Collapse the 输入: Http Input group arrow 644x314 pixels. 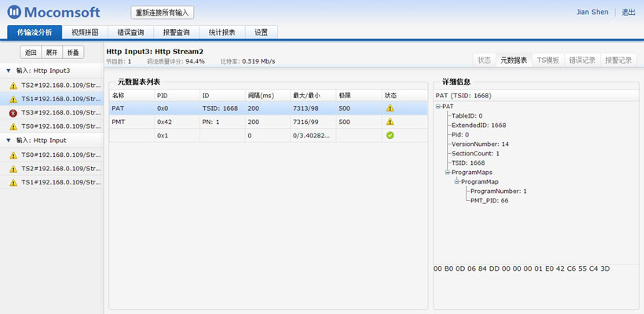coord(9,141)
